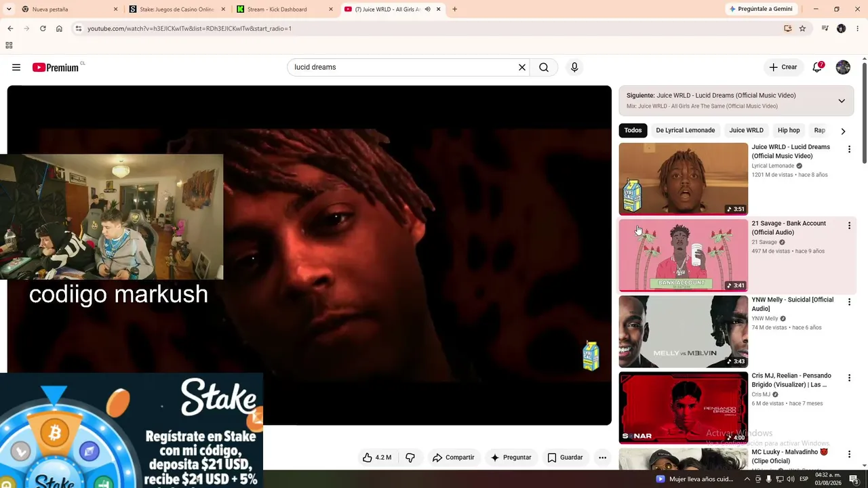Viewport: 868px width, 488px height.
Task: Open options for 21 Savage Bank Account
Action: (849, 226)
